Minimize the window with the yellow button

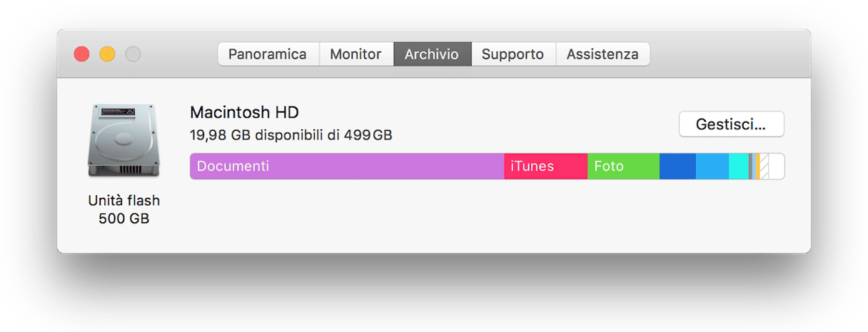[x=107, y=54]
